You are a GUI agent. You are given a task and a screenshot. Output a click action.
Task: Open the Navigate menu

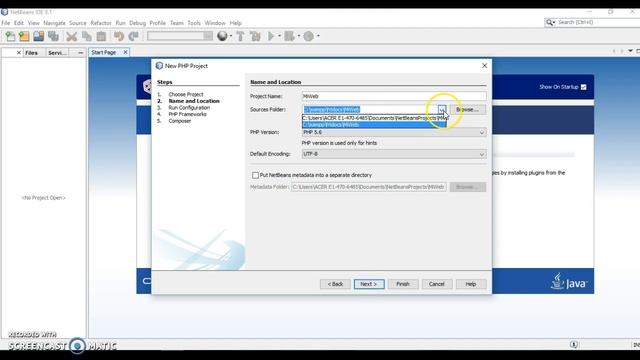54,23
